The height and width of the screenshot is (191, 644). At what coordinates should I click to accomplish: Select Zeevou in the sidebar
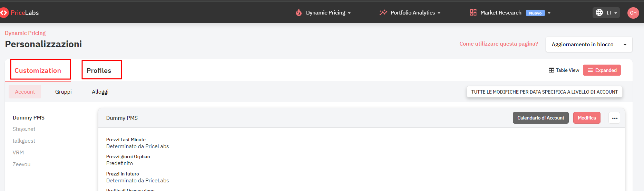coord(21,164)
